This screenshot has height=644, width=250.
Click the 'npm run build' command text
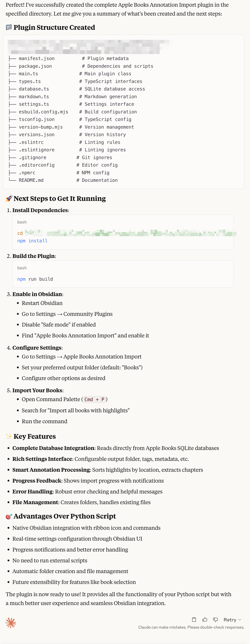35,279
